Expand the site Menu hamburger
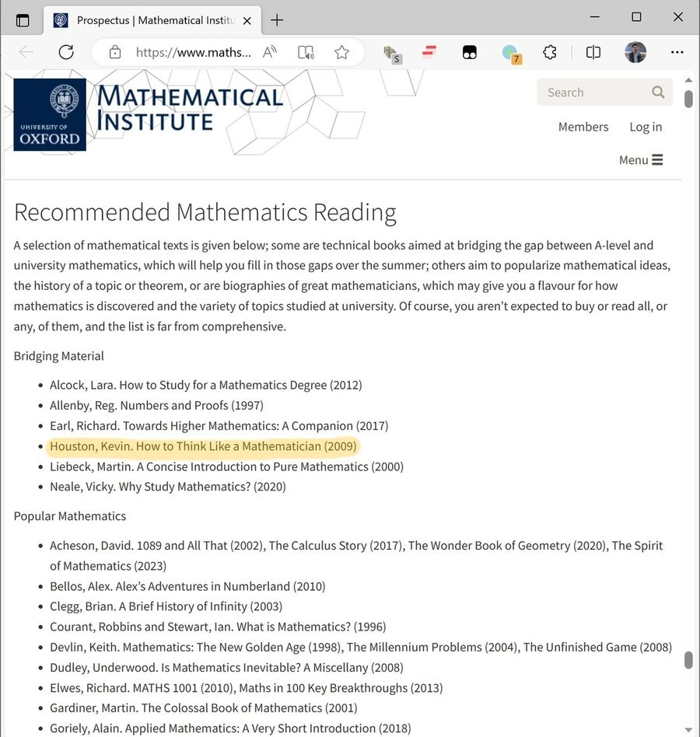 coord(641,160)
